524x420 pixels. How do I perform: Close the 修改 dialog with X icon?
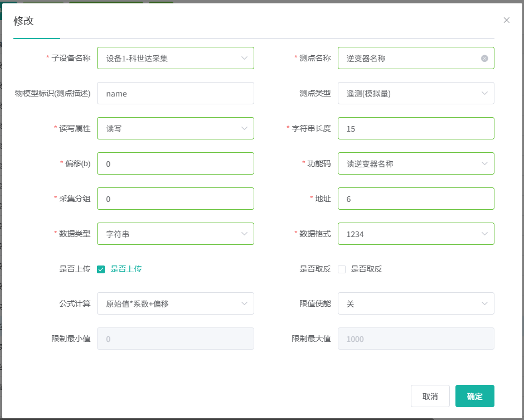tap(506, 20)
